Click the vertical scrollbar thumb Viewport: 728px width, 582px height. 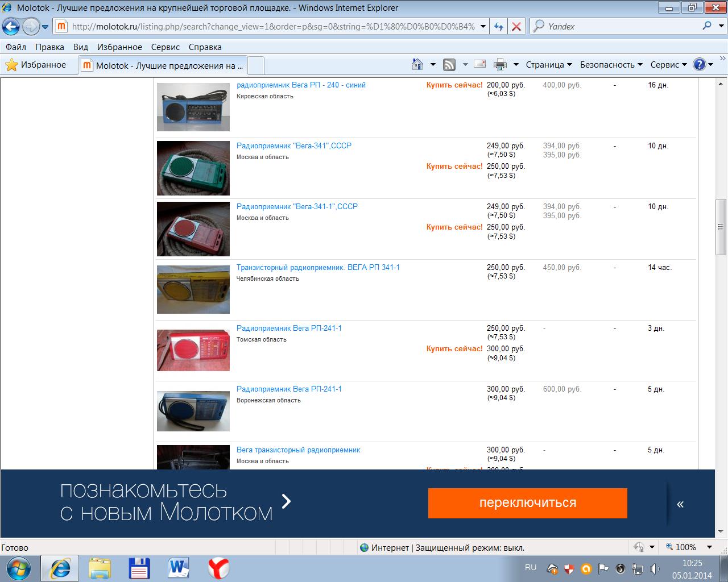click(721, 227)
